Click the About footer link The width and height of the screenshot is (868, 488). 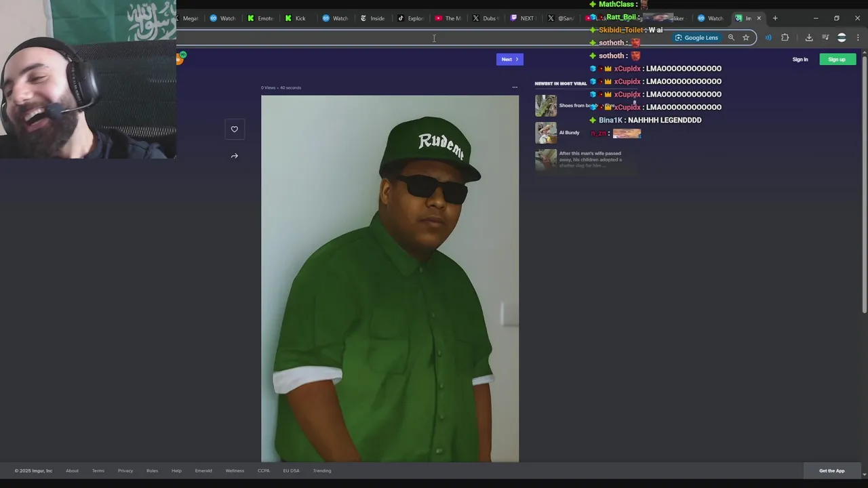pos(72,471)
